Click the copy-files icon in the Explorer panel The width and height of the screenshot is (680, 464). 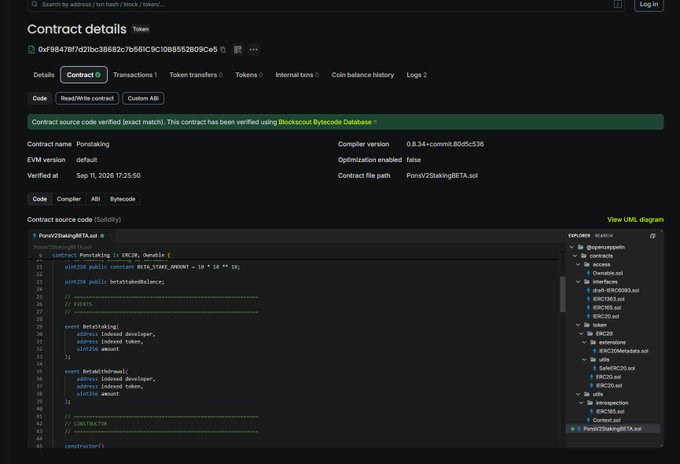tap(652, 236)
